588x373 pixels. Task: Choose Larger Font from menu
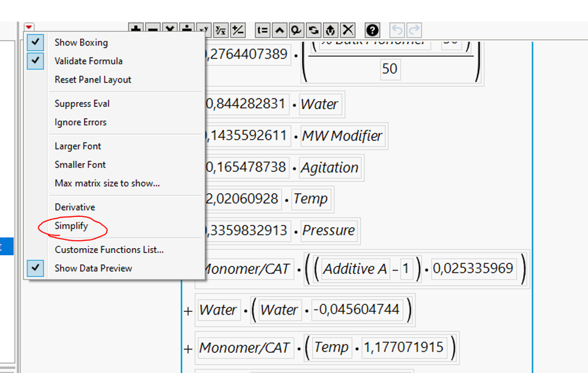pyautogui.click(x=78, y=146)
